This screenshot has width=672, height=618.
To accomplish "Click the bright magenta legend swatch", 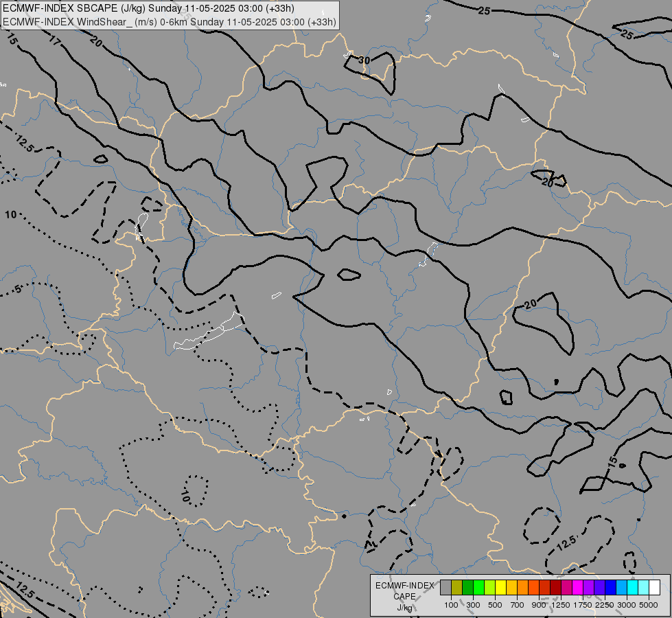I will tap(577, 587).
